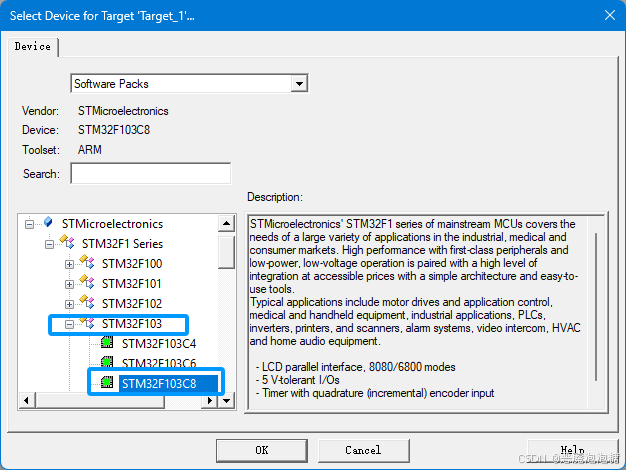Click the STMicroelectronics vendor diamond icon

click(x=48, y=222)
